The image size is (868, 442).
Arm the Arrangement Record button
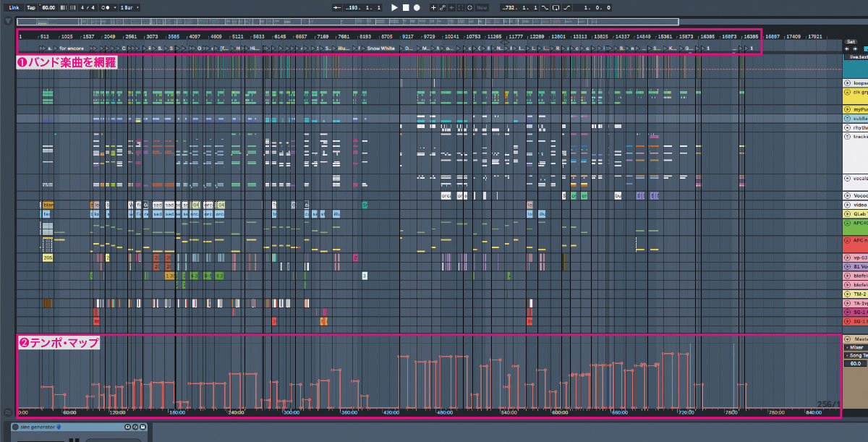click(417, 7)
